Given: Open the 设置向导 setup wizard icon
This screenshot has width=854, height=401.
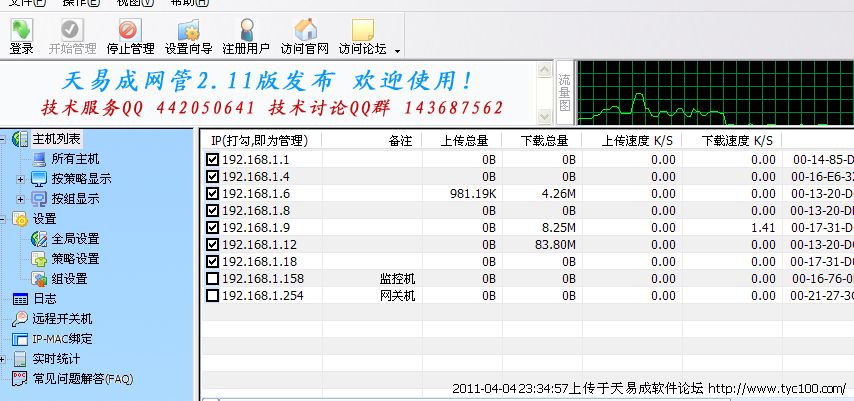Looking at the screenshot, I should pyautogui.click(x=188, y=36).
